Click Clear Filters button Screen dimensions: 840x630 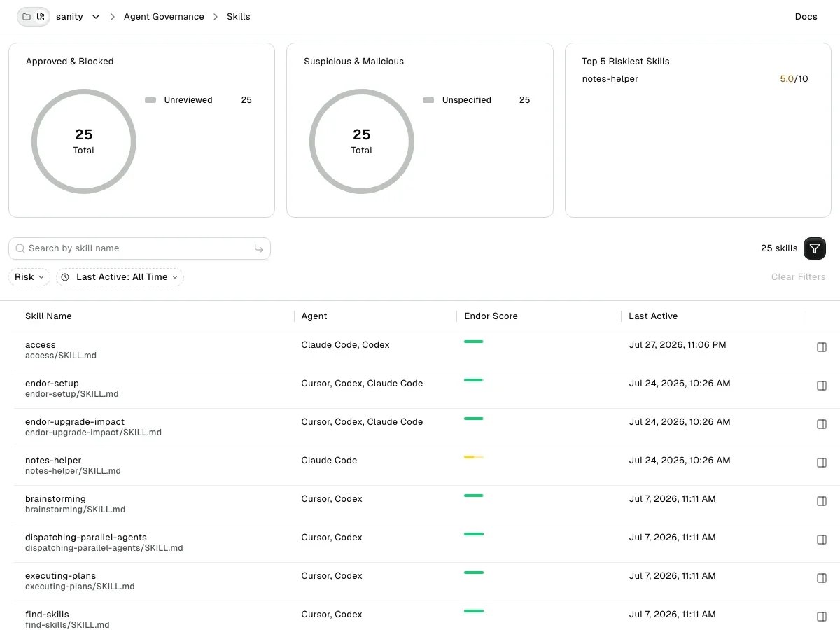pos(798,277)
